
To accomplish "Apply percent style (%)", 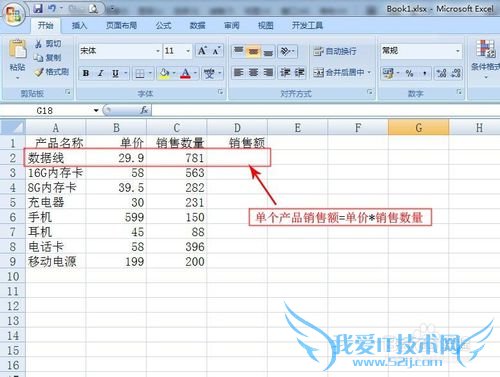I will click(x=409, y=73).
